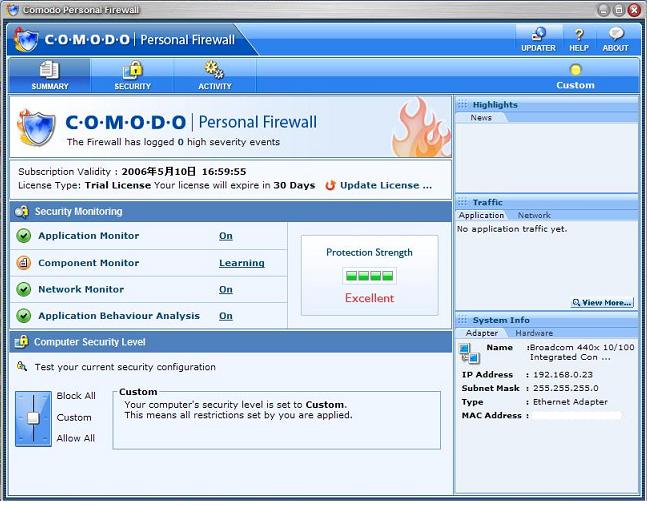Click the Update License link

[x=387, y=186]
